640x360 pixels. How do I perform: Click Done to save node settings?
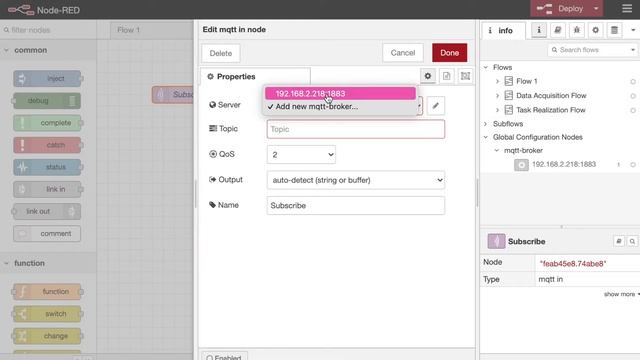[x=449, y=53]
